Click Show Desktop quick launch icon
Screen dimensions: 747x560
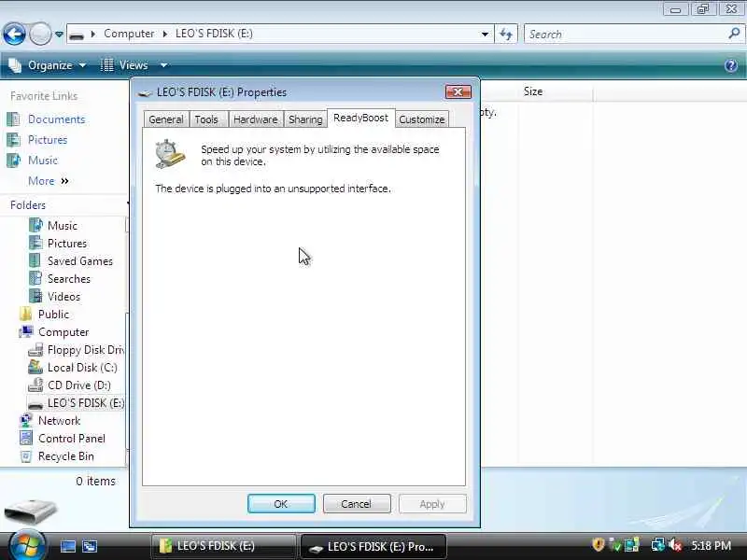point(67,546)
